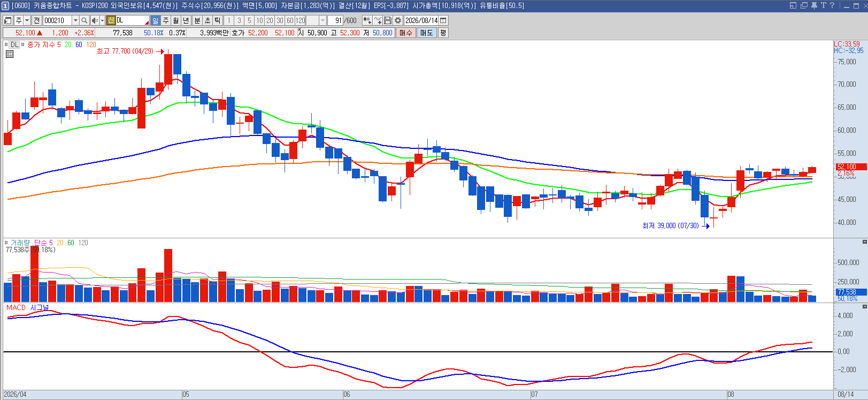
Task: Click interval preset 1 tab
Action: [229, 20]
